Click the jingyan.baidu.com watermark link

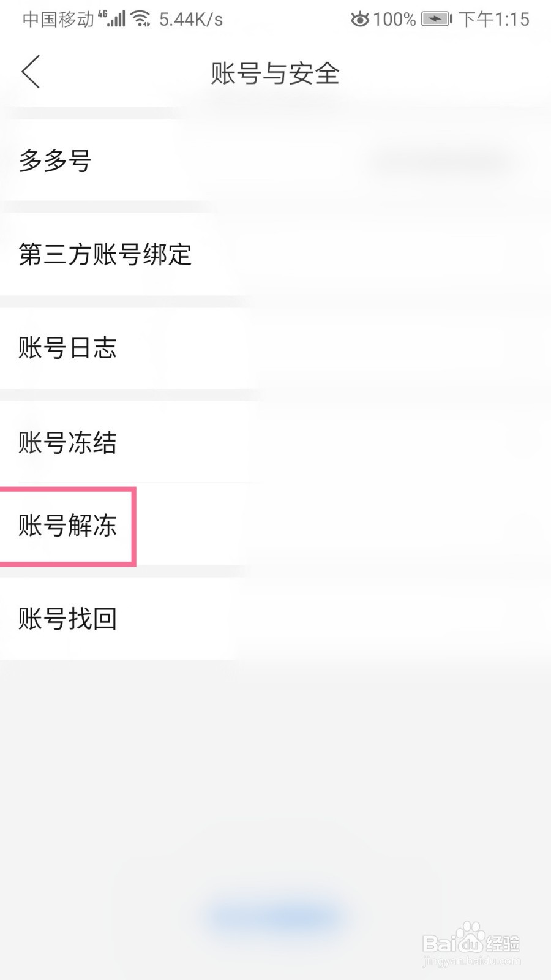tap(471, 962)
